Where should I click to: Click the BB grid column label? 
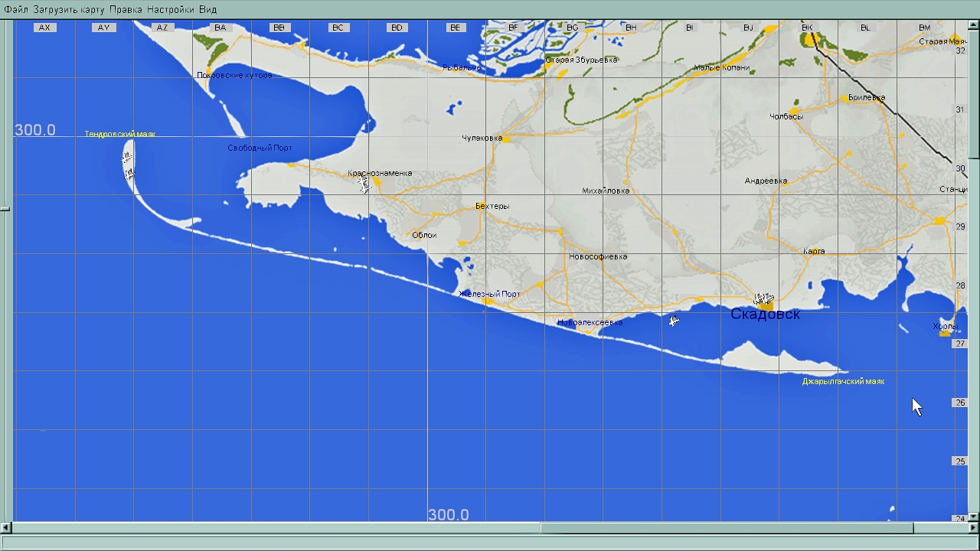tap(279, 28)
